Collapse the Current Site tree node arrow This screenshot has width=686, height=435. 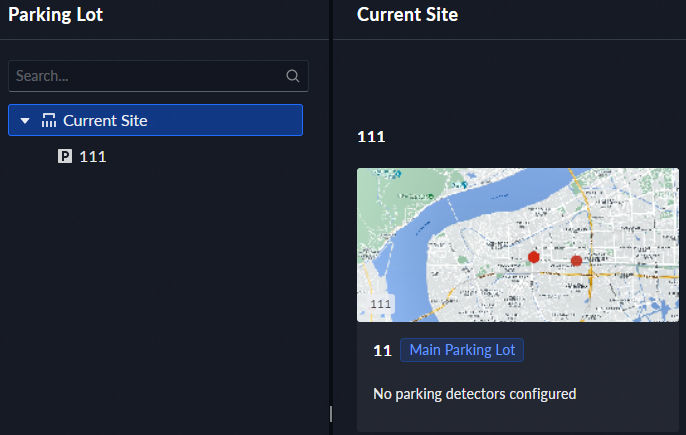pos(26,121)
